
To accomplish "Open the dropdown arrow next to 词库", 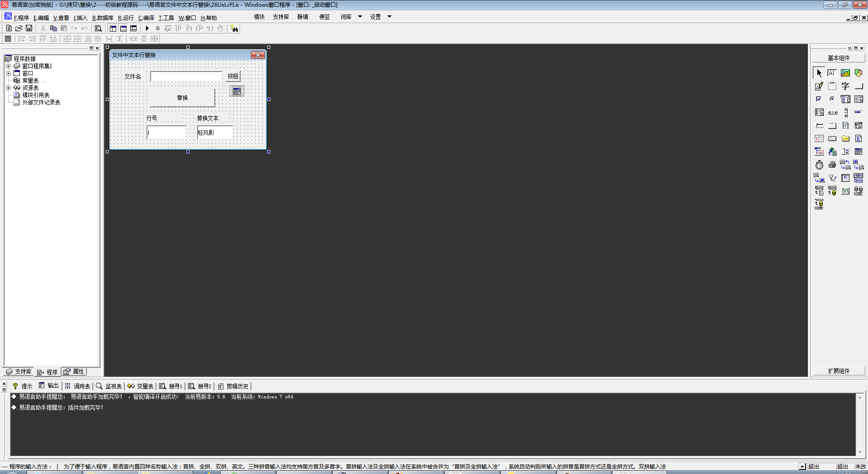I will click(x=360, y=17).
